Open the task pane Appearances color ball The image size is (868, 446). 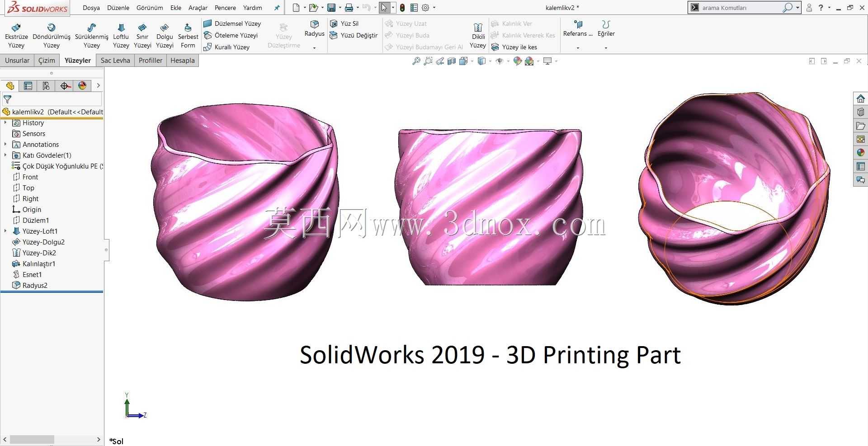(860, 153)
